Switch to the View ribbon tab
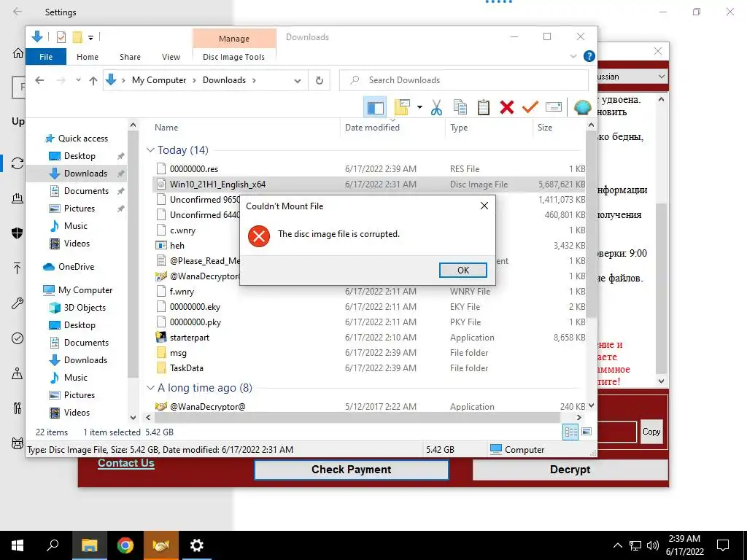 (171, 57)
